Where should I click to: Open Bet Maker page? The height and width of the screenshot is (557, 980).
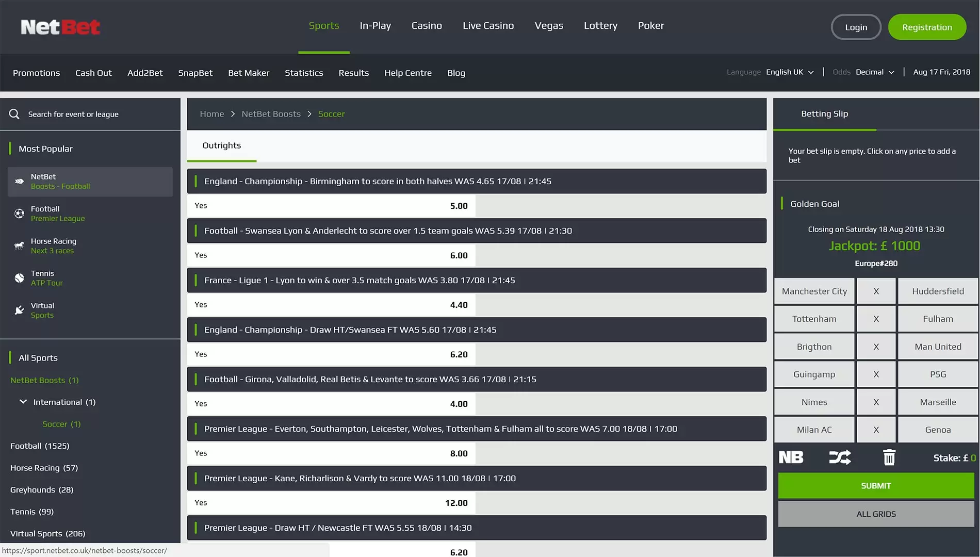(249, 73)
